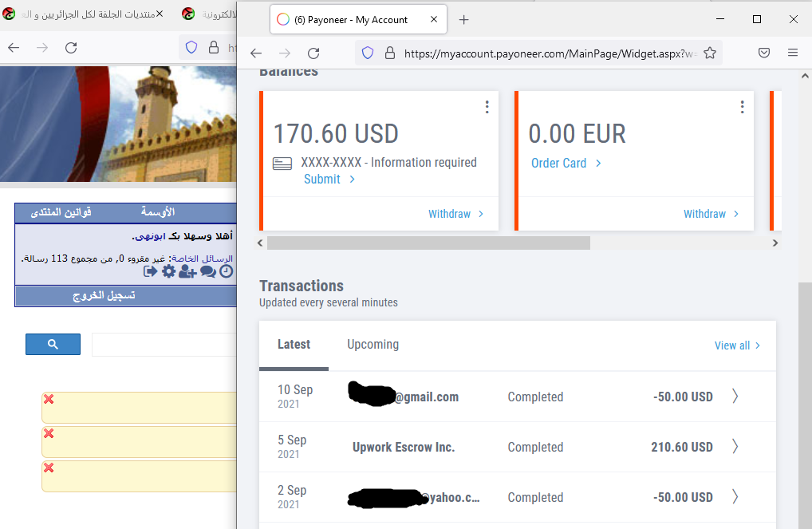Reload the Payoneer My Account page
The image size is (812, 529).
[313, 53]
